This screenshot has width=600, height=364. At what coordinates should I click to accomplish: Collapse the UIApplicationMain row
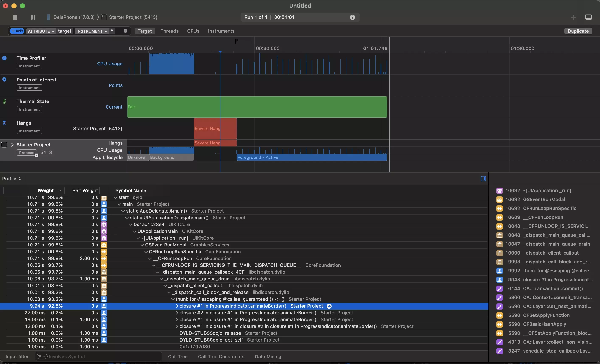135,231
